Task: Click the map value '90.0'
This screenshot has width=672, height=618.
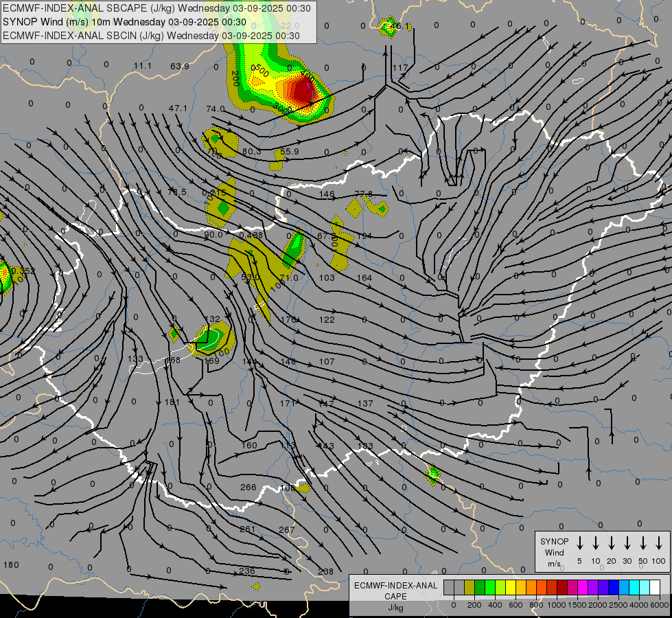Action: 213,235
